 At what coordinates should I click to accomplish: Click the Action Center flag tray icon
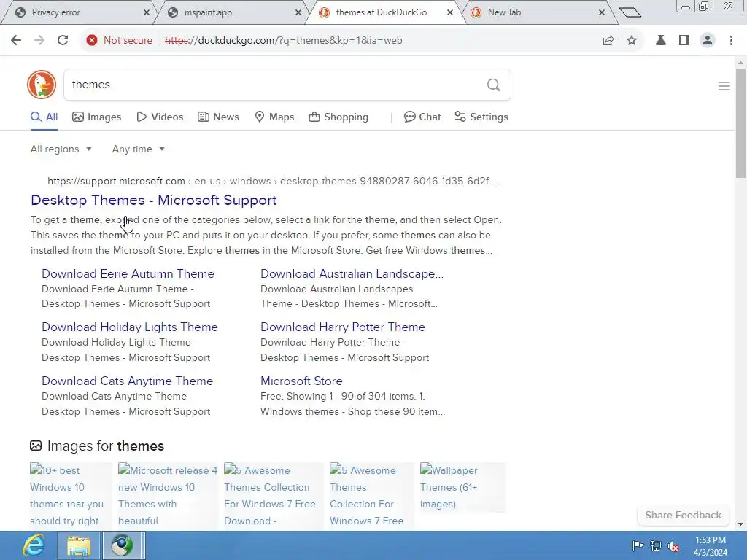tap(638, 545)
